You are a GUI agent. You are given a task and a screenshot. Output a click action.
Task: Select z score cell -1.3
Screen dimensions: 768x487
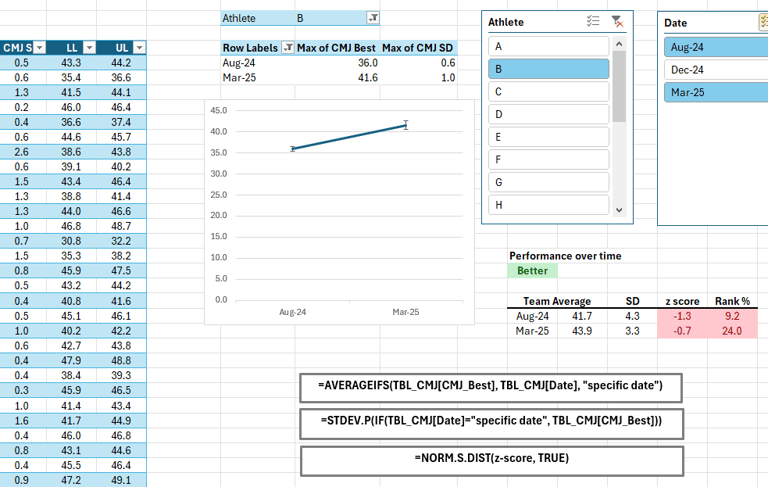[x=682, y=316]
